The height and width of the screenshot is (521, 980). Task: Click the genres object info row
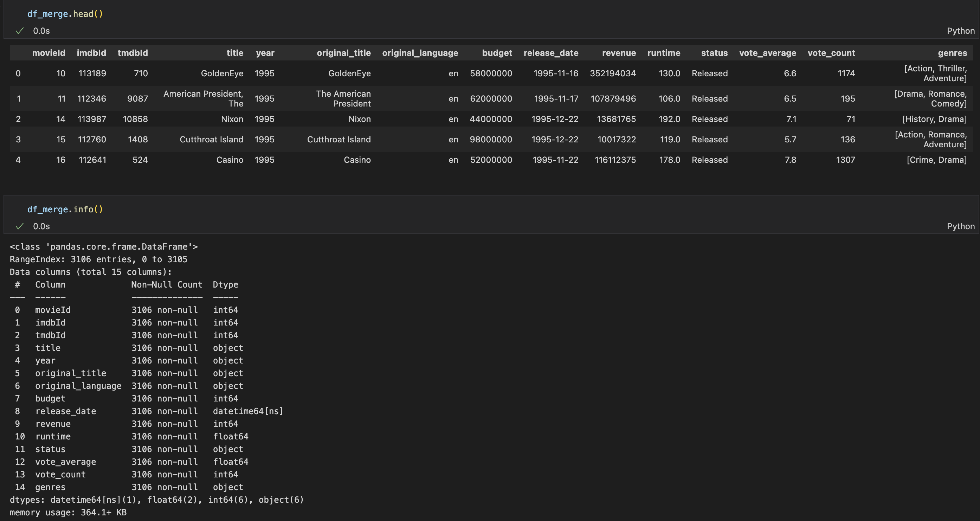129,488
